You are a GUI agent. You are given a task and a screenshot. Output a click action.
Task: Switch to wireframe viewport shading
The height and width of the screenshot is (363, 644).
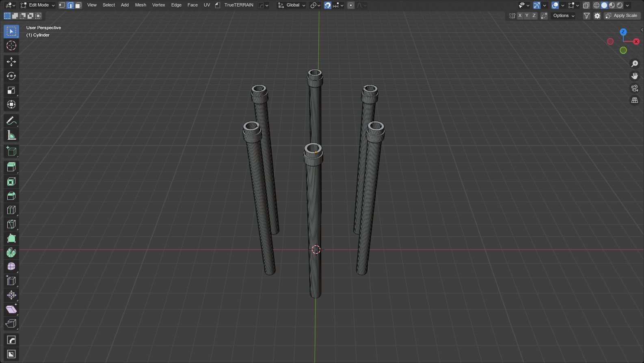click(596, 5)
